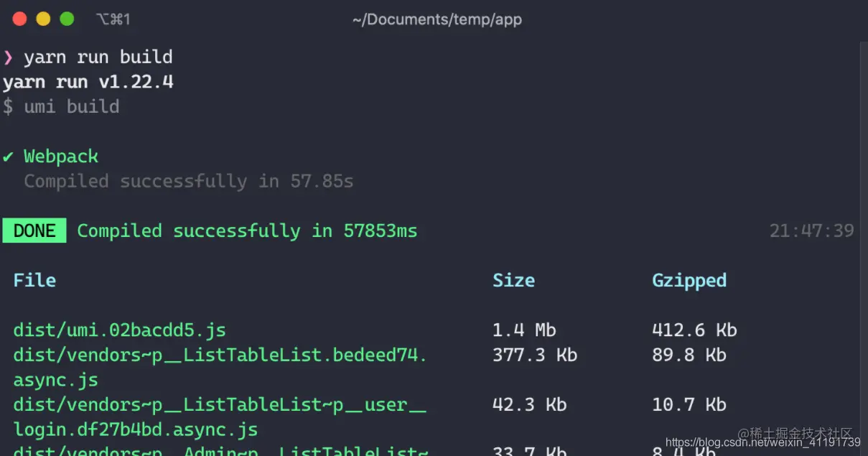868x456 pixels.
Task: Click the terminal's vertical scrollbar
Action: [x=864, y=248]
